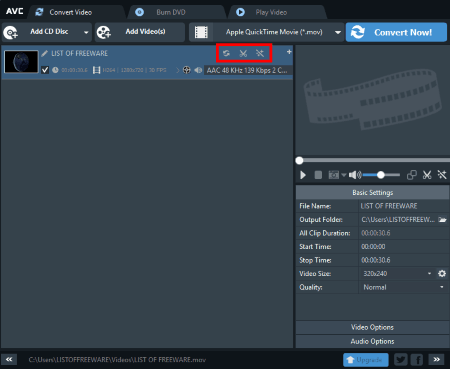
Task: Mute audio using the speaker icon under the preview
Action: coord(355,175)
